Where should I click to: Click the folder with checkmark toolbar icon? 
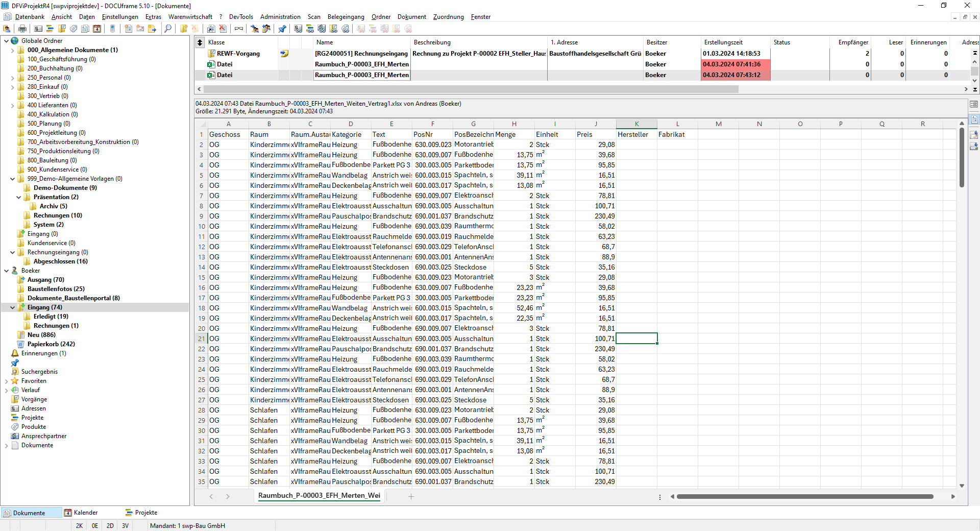coord(62,29)
